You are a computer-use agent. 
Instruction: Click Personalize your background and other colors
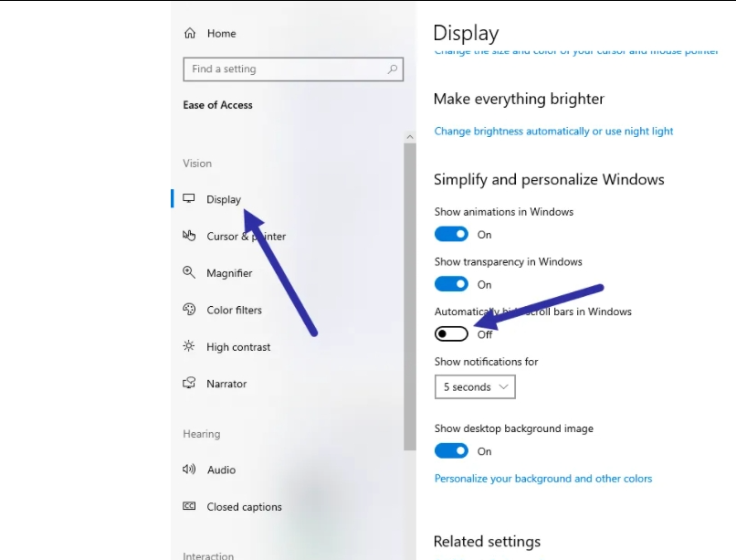(542, 479)
